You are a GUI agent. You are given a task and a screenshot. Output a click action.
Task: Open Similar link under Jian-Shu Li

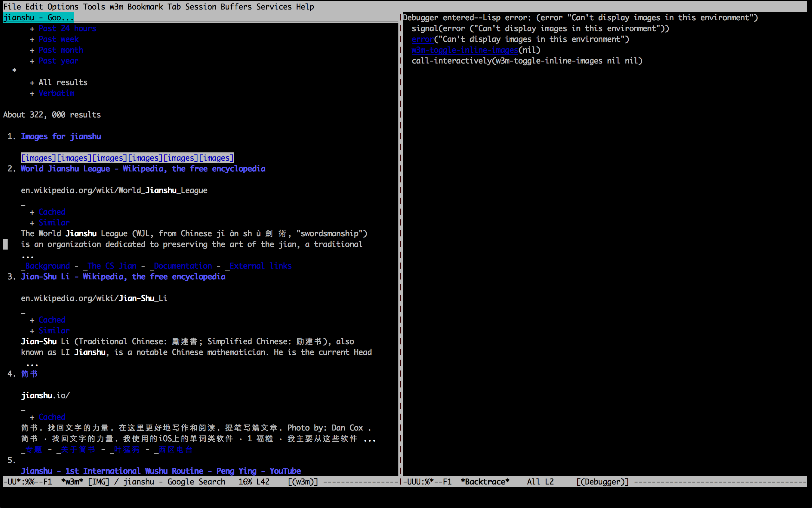pyautogui.click(x=54, y=331)
